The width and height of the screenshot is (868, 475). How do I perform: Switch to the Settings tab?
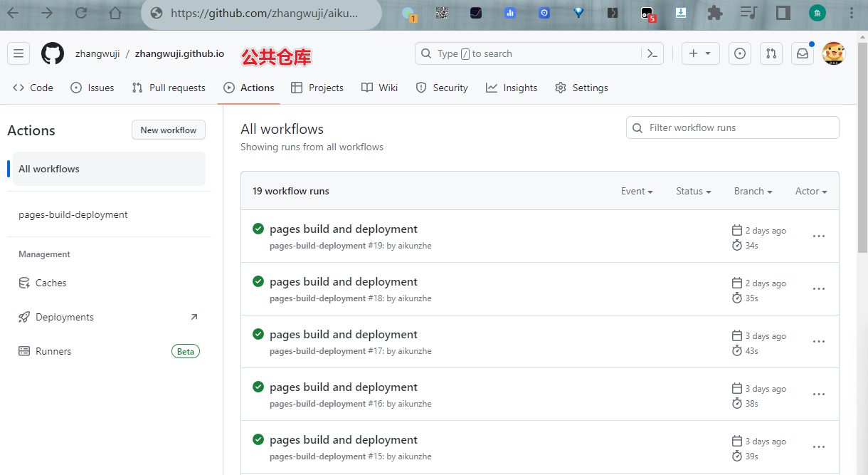(x=581, y=88)
